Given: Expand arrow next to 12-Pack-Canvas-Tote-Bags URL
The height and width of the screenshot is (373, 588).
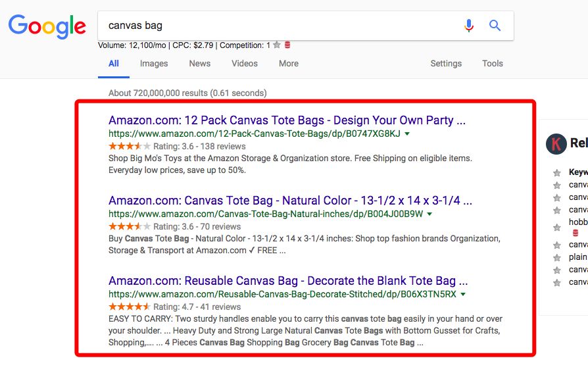Looking at the screenshot, I should click(x=407, y=134).
